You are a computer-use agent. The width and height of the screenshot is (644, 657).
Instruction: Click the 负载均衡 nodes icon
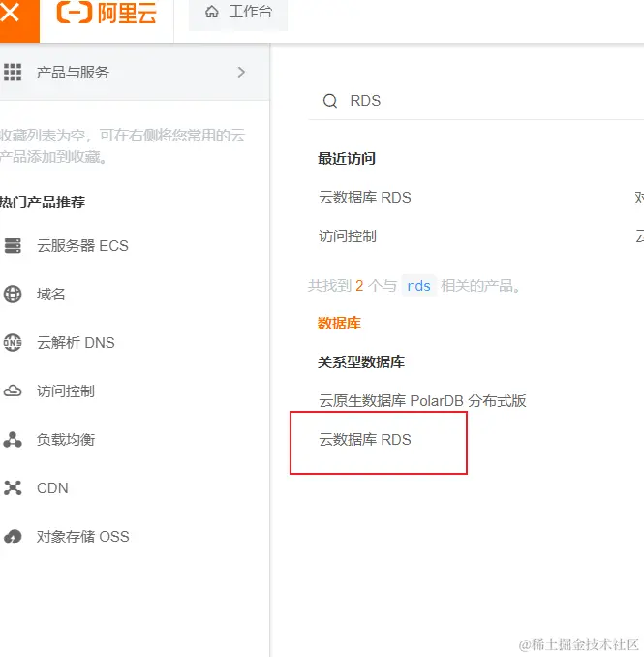pos(13,440)
